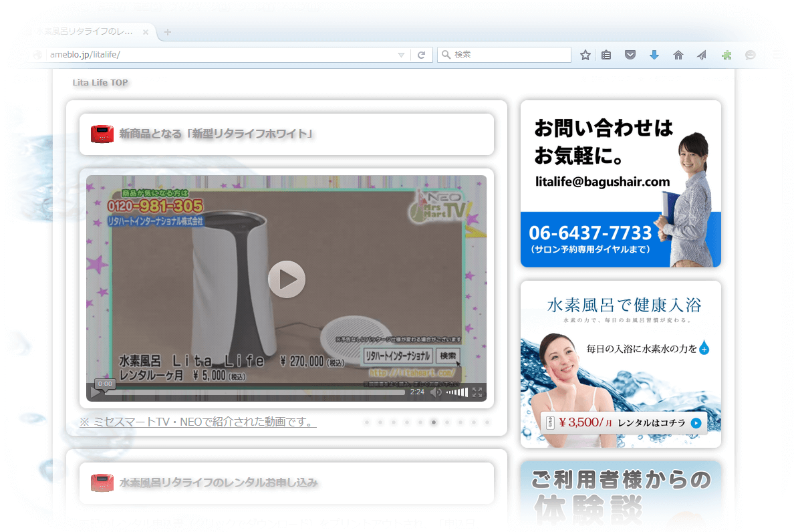Open the 水素風呂で健康入浴 banner
Screen dimensions: 798x532
tap(621, 364)
